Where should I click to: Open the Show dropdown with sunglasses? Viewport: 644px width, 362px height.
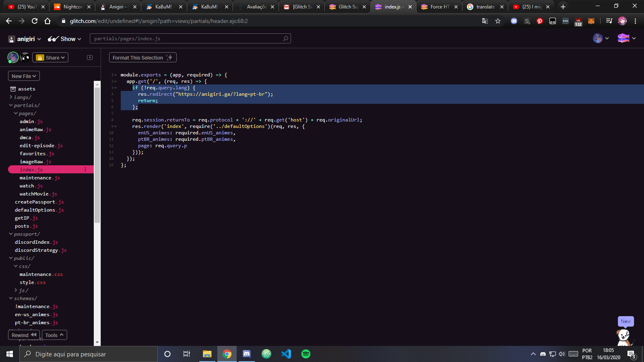(x=64, y=39)
